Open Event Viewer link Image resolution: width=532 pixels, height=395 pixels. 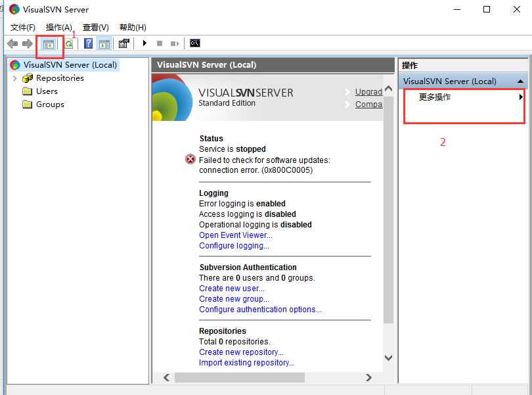coord(236,235)
